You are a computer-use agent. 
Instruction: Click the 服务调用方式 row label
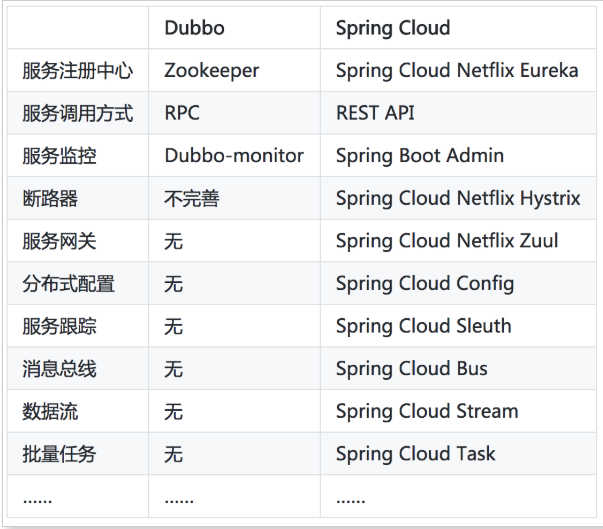point(77,113)
